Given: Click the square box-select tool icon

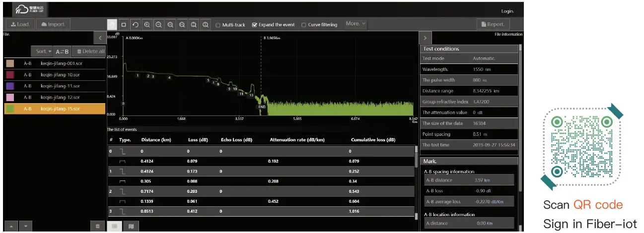Looking at the screenshot, I should tap(124, 24).
